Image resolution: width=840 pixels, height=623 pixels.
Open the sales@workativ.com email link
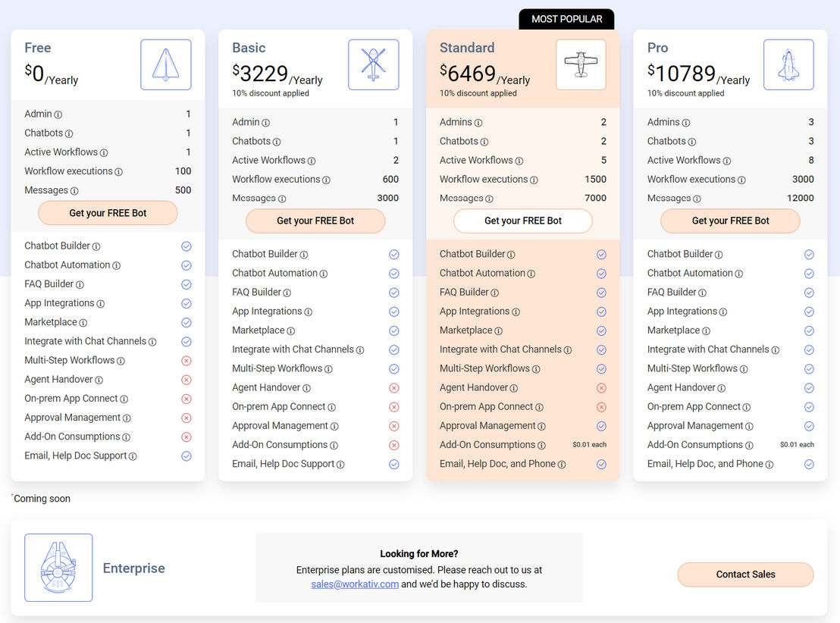click(x=355, y=584)
